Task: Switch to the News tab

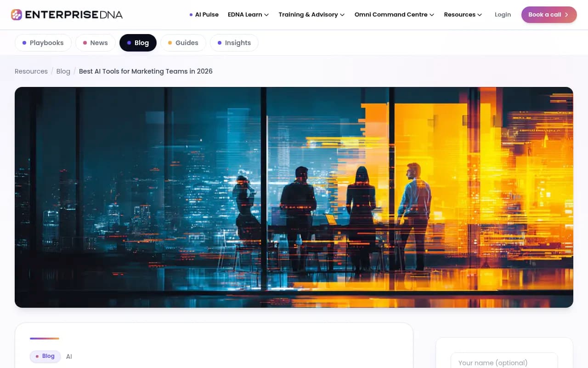Action: tap(95, 43)
